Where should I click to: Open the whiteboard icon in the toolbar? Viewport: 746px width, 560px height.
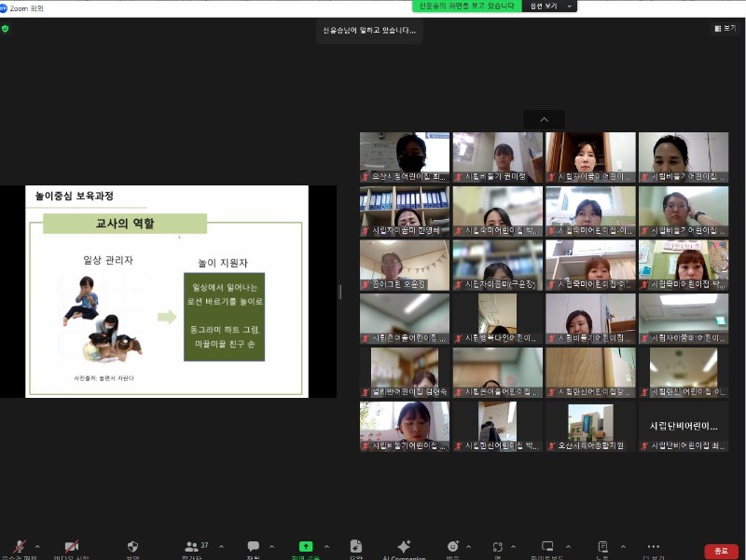coord(548,546)
